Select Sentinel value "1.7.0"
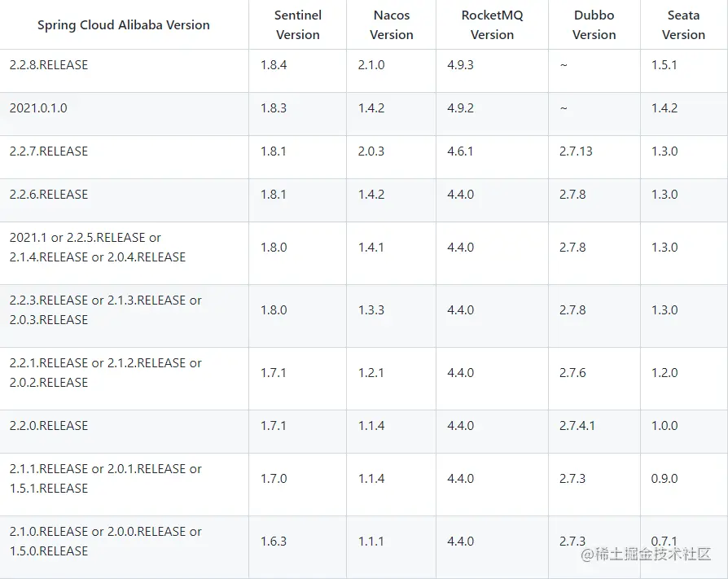The width and height of the screenshot is (728, 579). tap(274, 479)
